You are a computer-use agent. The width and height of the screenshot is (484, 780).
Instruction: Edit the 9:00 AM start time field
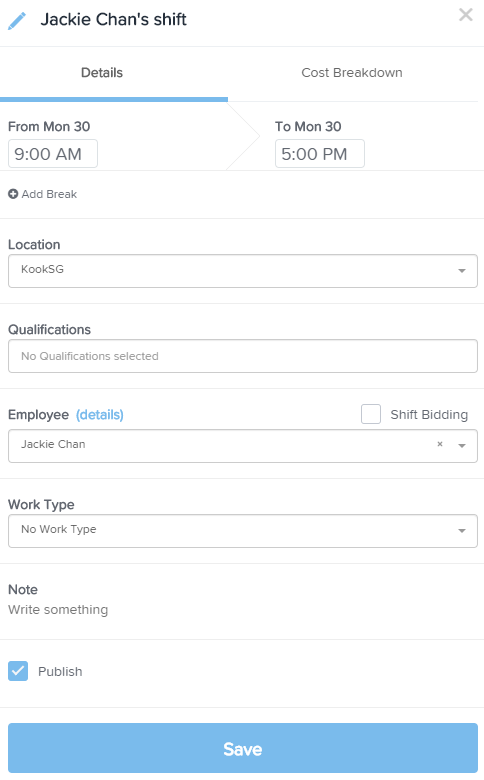click(x=53, y=154)
